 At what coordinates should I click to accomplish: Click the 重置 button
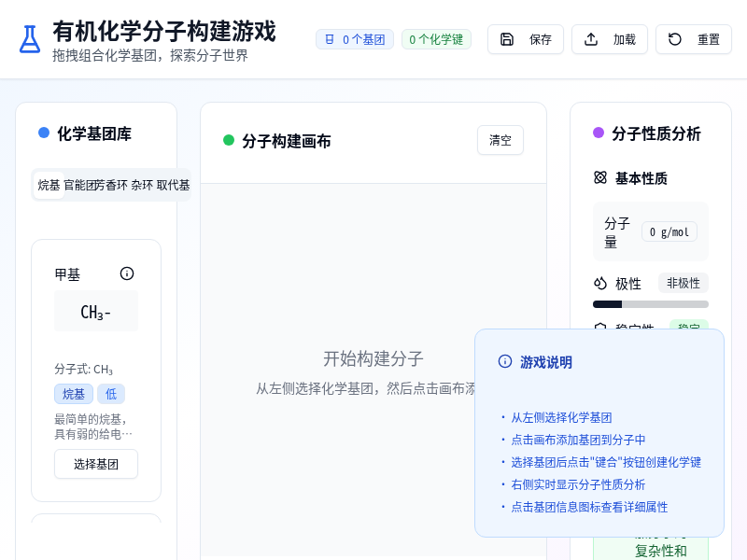click(x=694, y=39)
